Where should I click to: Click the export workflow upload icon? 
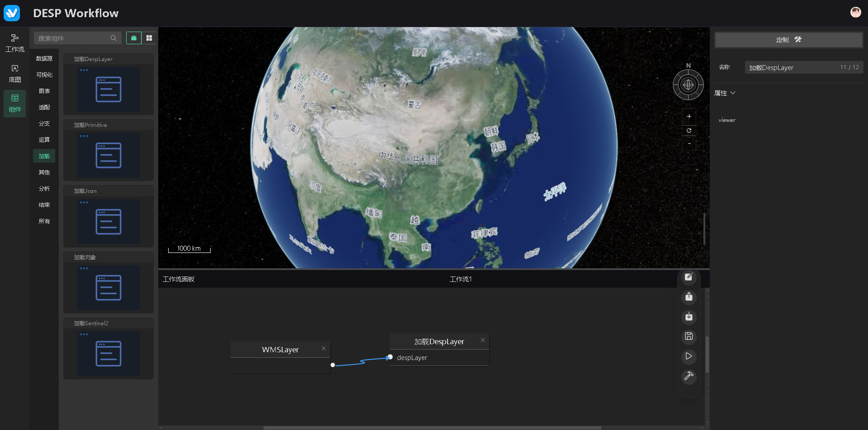(689, 297)
